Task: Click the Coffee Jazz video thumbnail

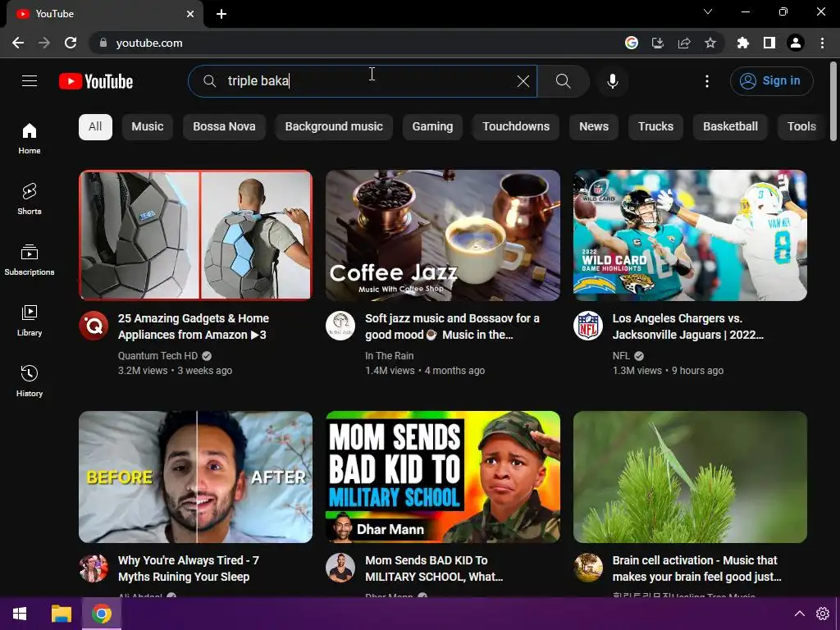Action: click(x=443, y=235)
